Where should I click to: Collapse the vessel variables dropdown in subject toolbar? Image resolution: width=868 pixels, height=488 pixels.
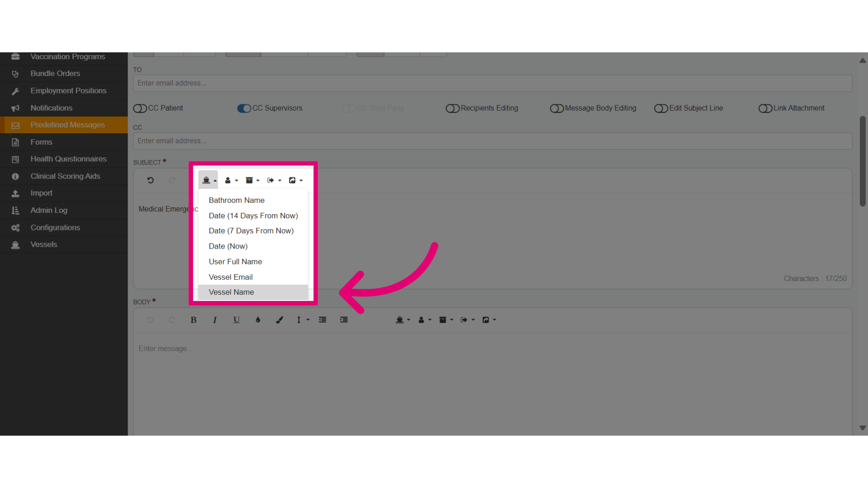[x=208, y=180]
